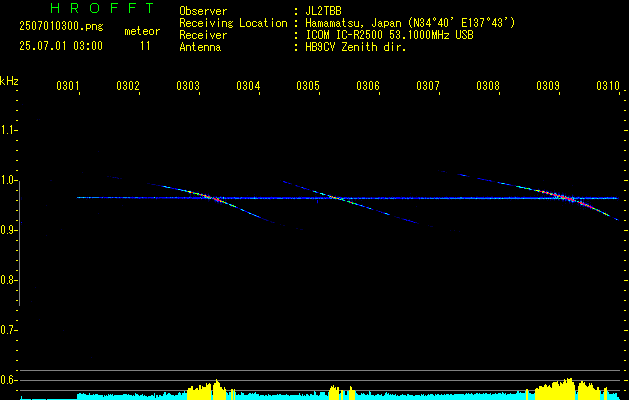Click time marker 0306

pyautogui.click(x=368, y=86)
